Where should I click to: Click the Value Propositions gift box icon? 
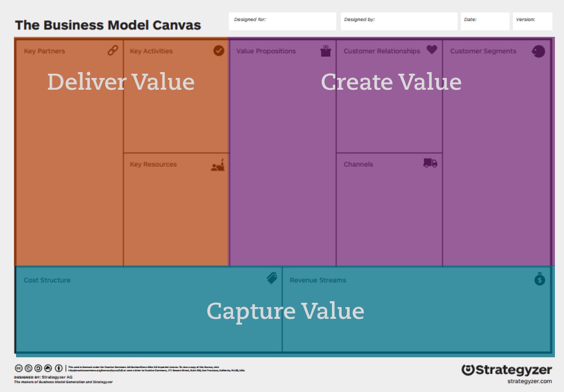(326, 51)
